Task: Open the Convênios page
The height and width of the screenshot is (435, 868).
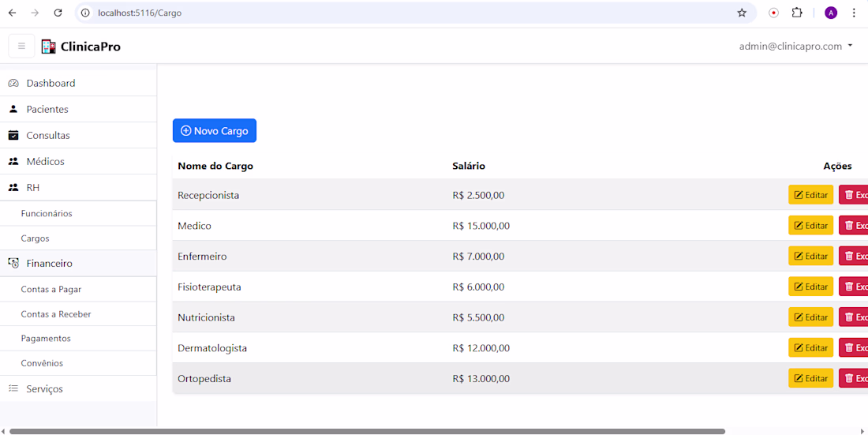Action: [78, 363]
